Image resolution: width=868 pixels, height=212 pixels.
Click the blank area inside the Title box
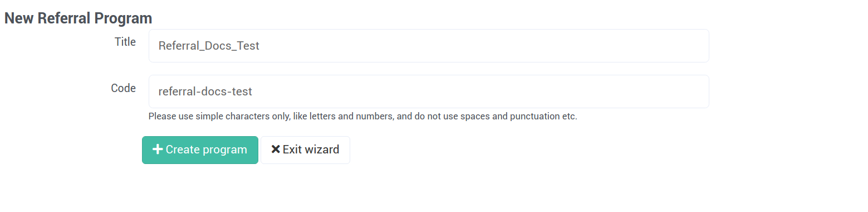tap(484, 46)
